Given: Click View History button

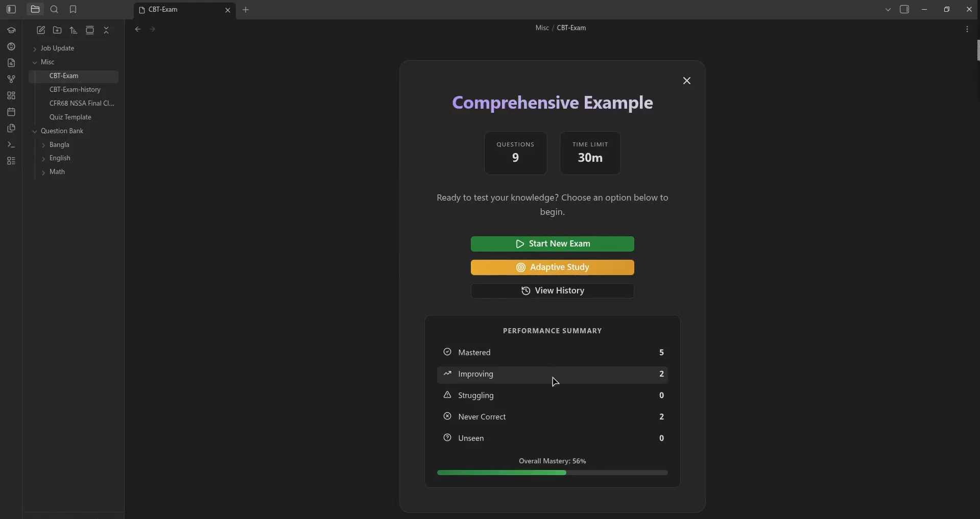Looking at the screenshot, I should (552, 291).
